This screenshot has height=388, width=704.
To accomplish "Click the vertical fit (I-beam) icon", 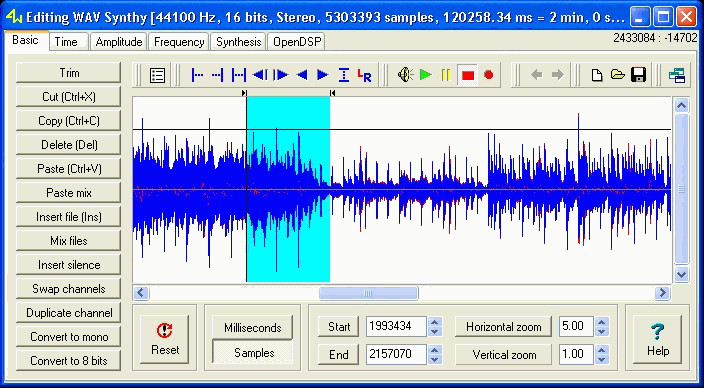I will [344, 75].
